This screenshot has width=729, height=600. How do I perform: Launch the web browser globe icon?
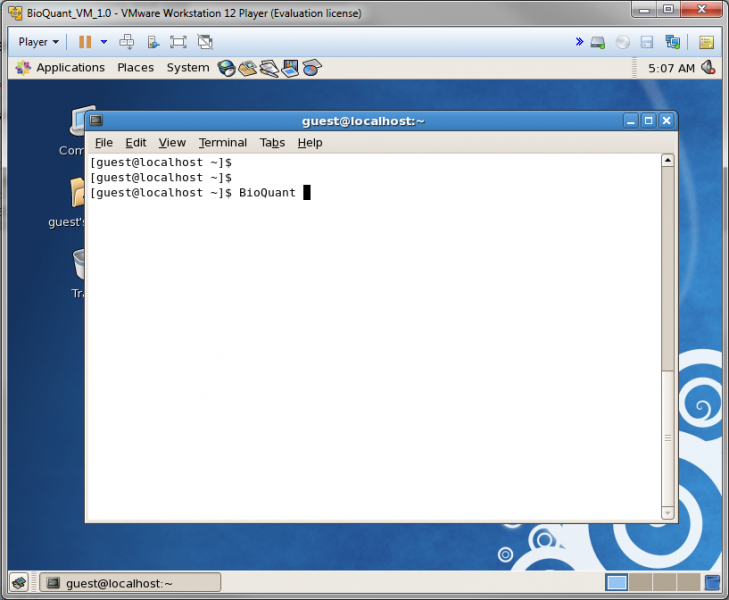tap(226, 68)
